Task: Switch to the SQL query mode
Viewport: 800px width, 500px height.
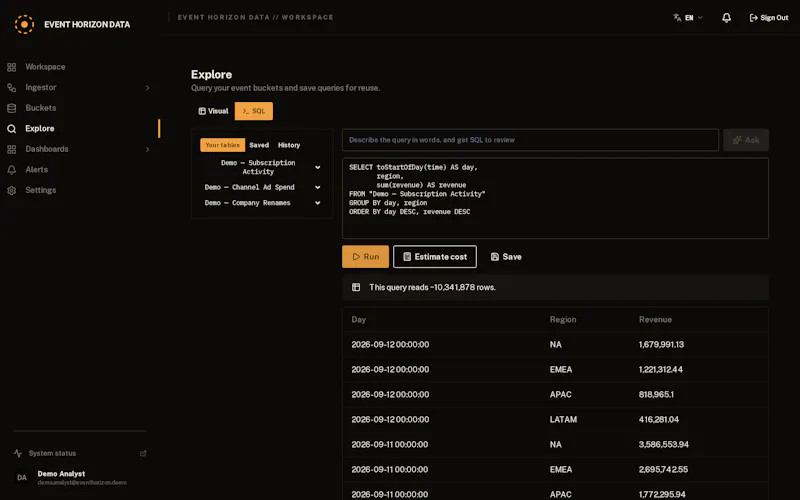Action: click(254, 111)
